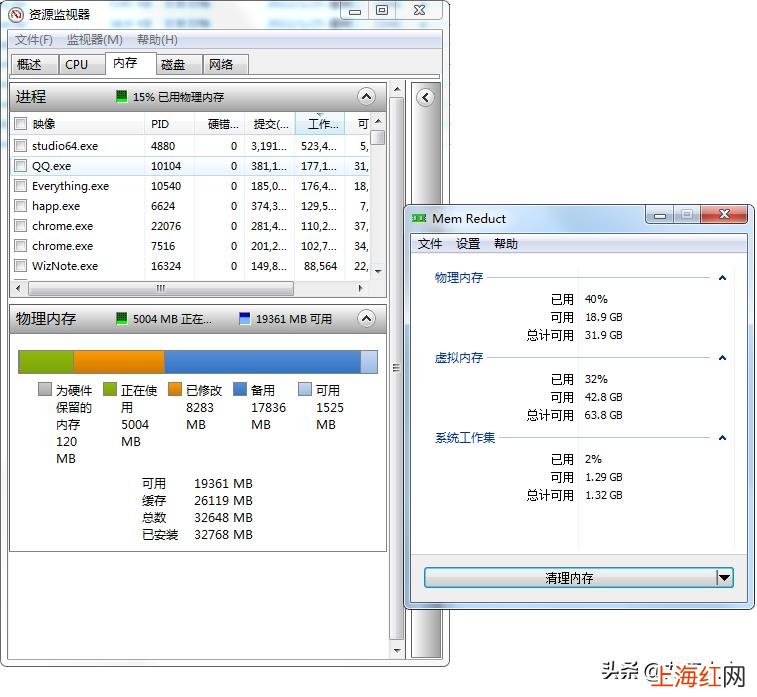The image size is (757, 697).
Task: Sort by the 硬错... column header
Action: click(x=219, y=124)
